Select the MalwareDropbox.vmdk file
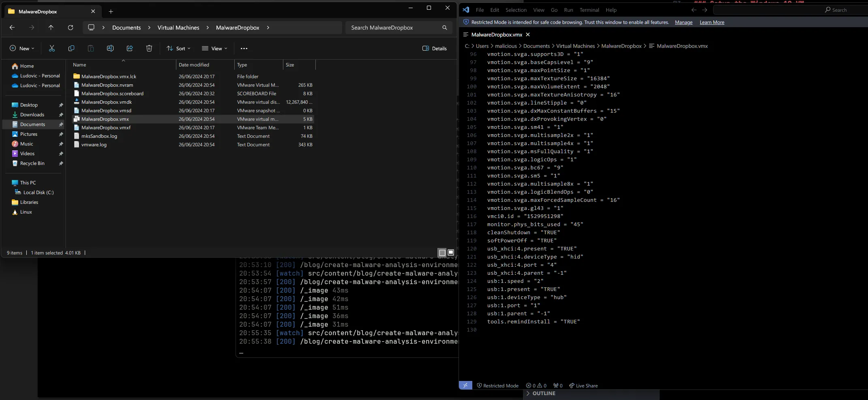This screenshot has height=400, width=868. tap(107, 102)
